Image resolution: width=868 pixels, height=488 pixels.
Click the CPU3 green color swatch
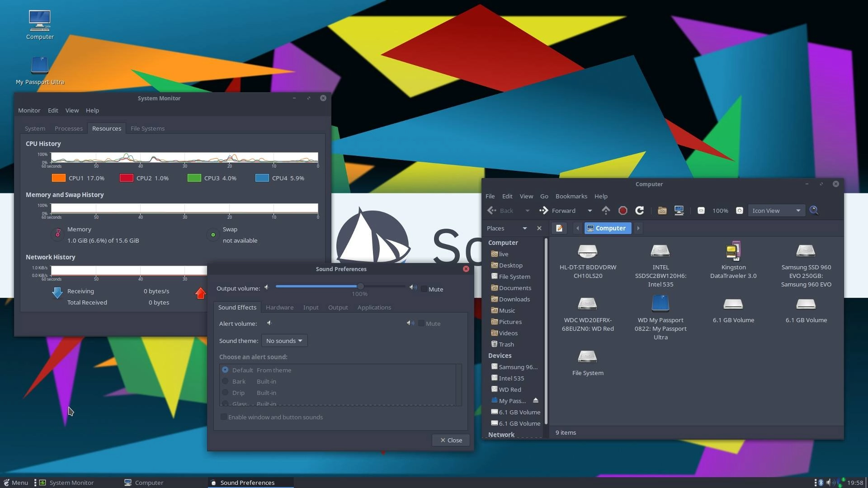(x=194, y=178)
